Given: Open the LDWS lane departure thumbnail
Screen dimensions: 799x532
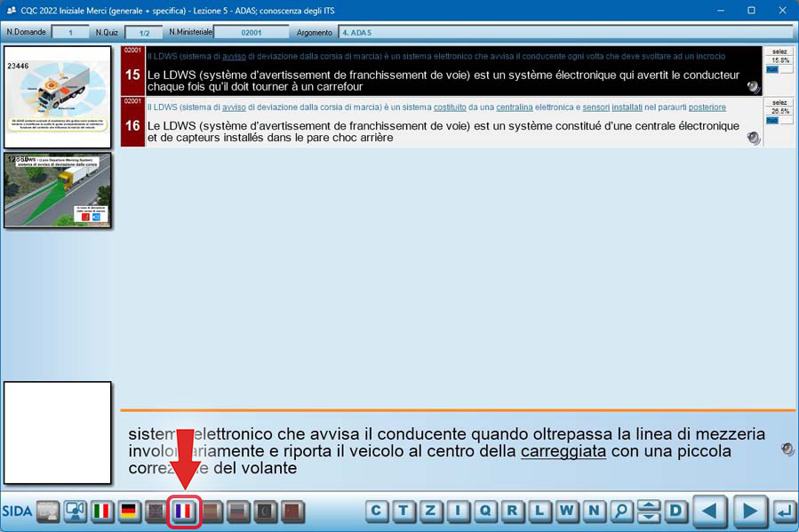Looking at the screenshot, I should pyautogui.click(x=58, y=190).
